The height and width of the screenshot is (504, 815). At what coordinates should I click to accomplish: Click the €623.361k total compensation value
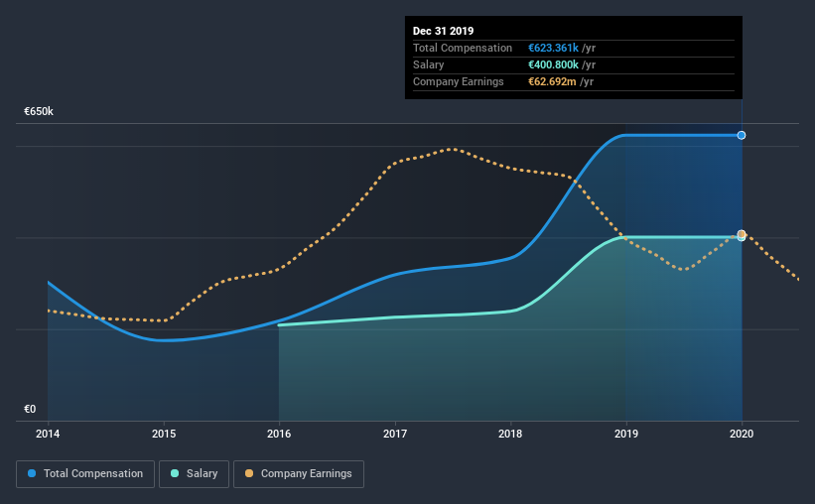point(554,48)
